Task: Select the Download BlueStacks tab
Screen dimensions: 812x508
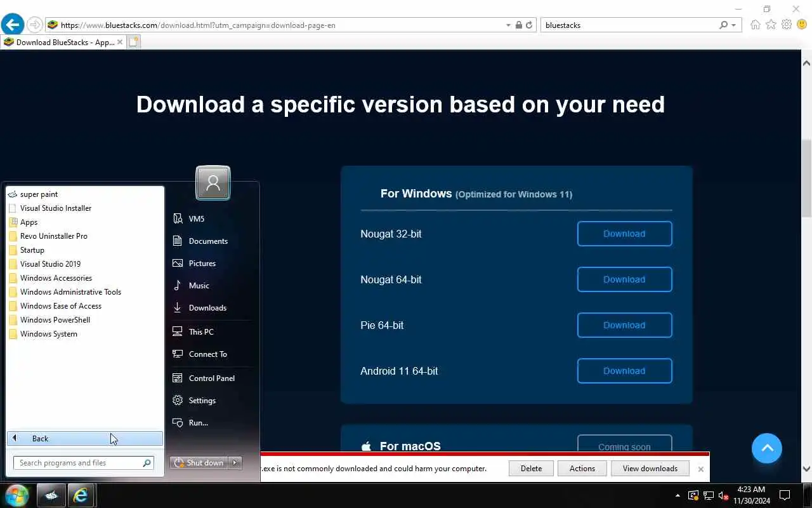Action: (x=63, y=42)
